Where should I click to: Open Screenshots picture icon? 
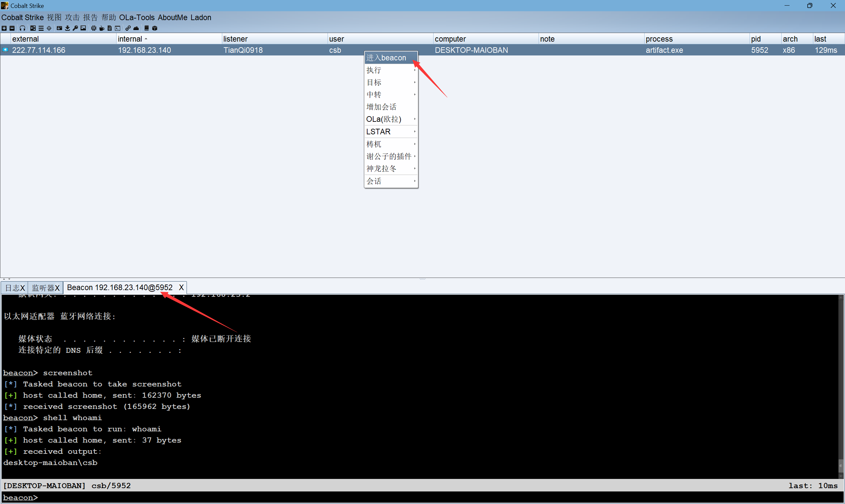pos(83,28)
